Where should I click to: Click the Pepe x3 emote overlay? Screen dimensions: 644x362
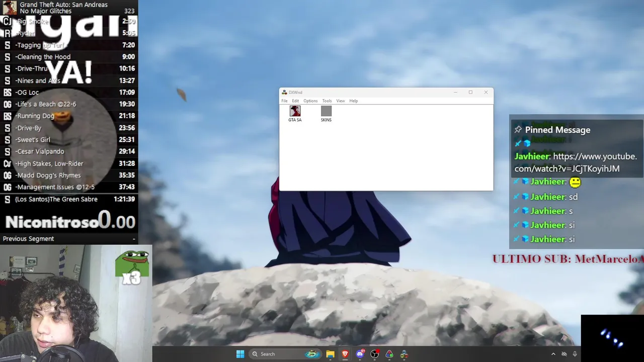pyautogui.click(x=132, y=267)
